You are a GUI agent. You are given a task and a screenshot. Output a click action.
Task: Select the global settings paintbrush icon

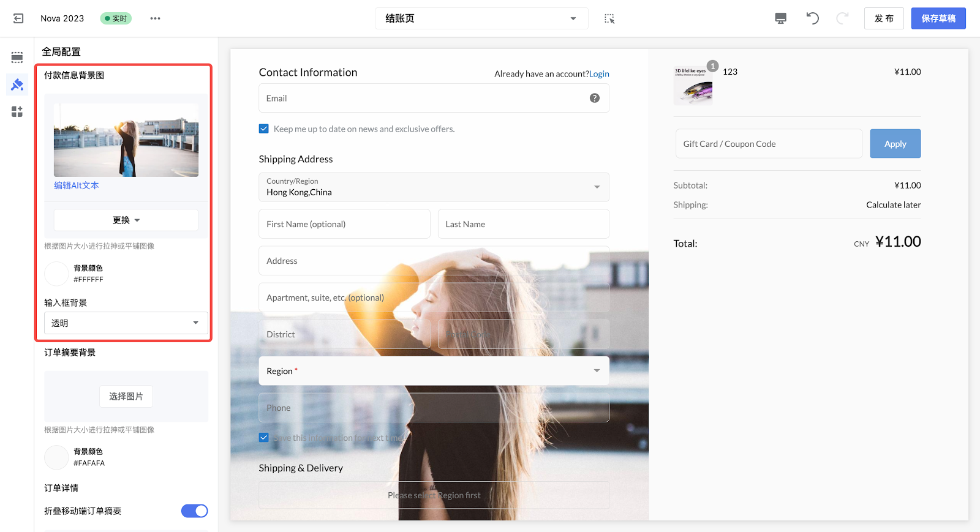17,84
